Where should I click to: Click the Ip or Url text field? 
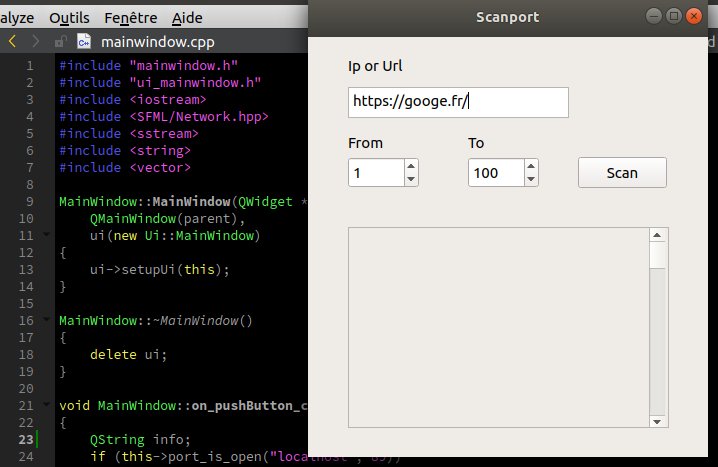click(458, 102)
